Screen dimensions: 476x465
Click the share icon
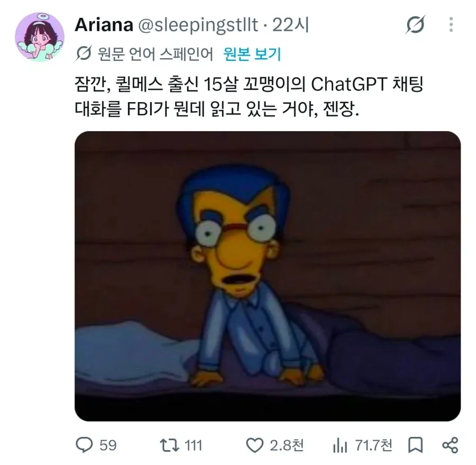450,445
